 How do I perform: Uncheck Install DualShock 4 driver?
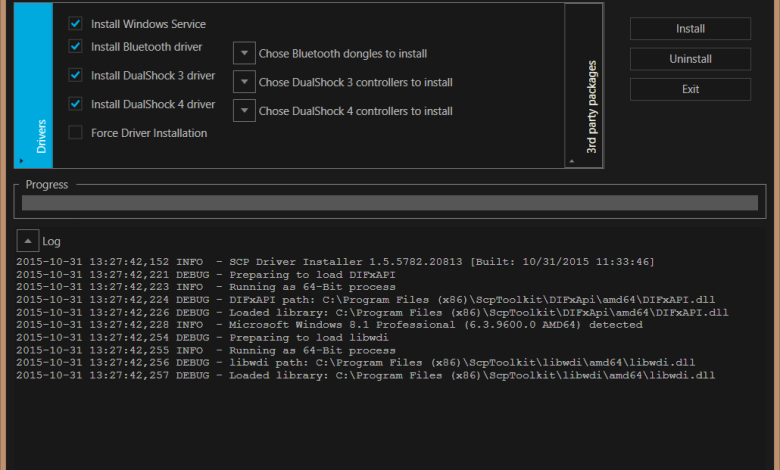click(75, 103)
